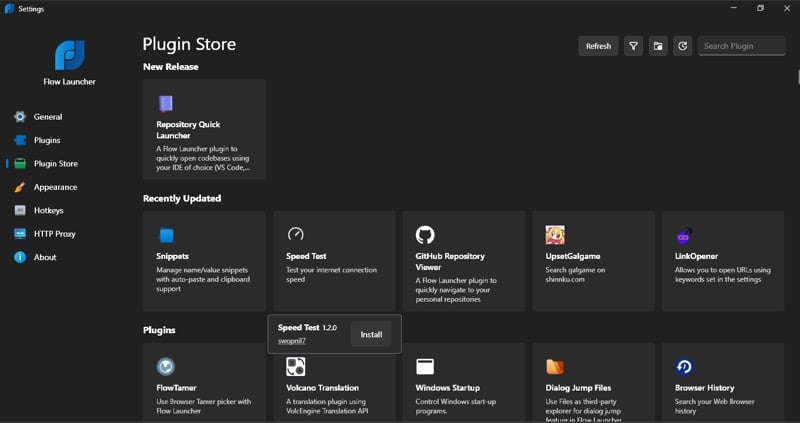Screen dimensions: 800x423
Task: Click the Plugins puzzle icon in sidebar
Action: (x=20, y=140)
